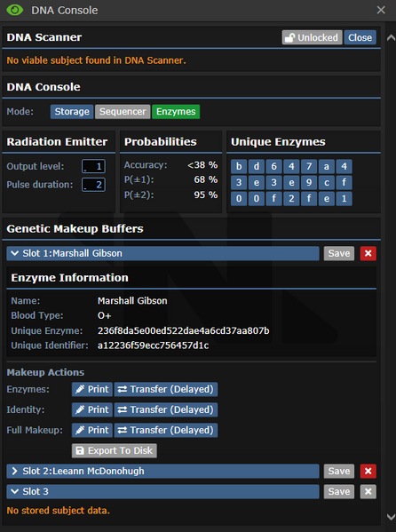Expand Slot 2: Leeann McDonohugh

coord(162,472)
